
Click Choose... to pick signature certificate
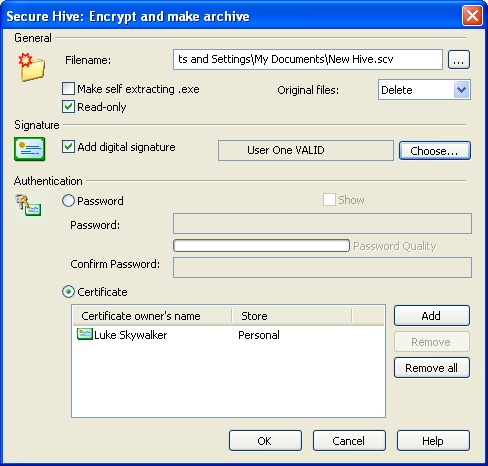click(x=435, y=151)
